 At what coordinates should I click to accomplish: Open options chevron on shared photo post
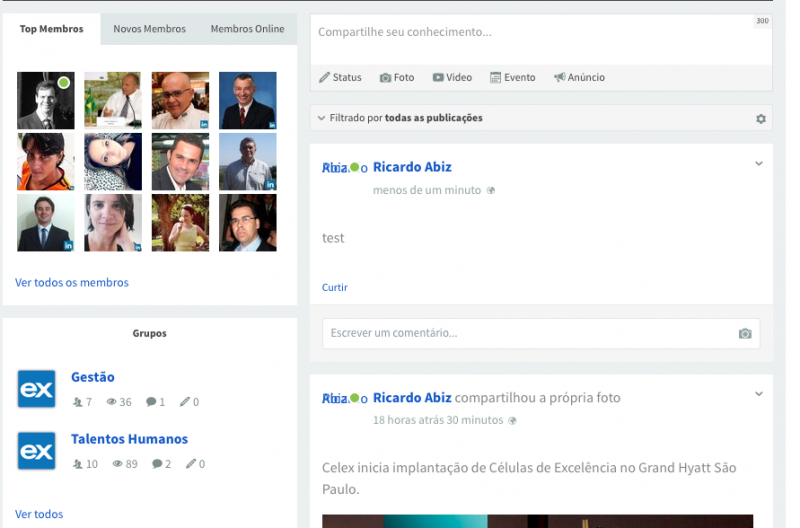(x=758, y=394)
